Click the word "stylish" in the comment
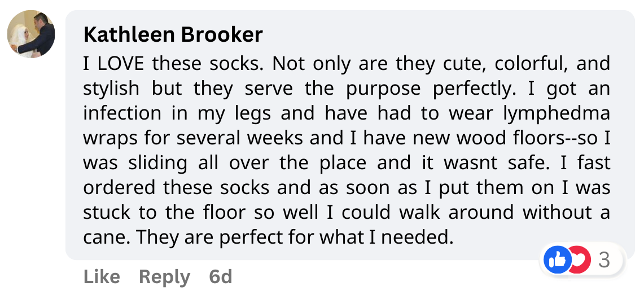 click(x=111, y=89)
